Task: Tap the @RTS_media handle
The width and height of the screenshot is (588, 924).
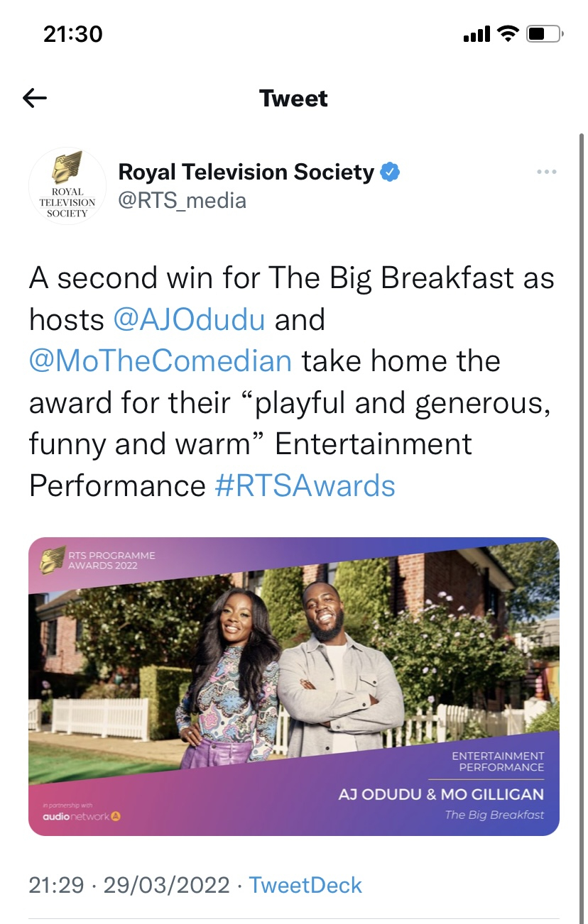Action: click(182, 201)
